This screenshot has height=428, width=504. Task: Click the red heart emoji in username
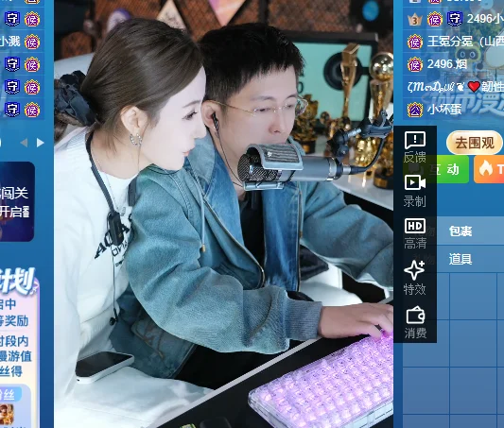(474, 86)
